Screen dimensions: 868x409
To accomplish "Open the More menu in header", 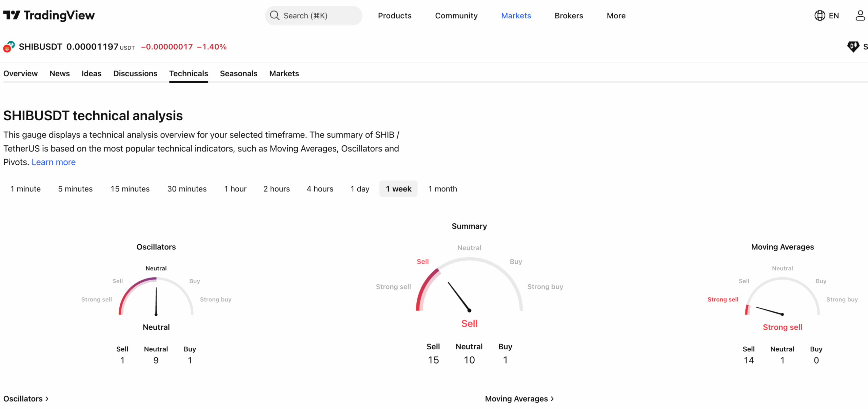I will coord(616,16).
